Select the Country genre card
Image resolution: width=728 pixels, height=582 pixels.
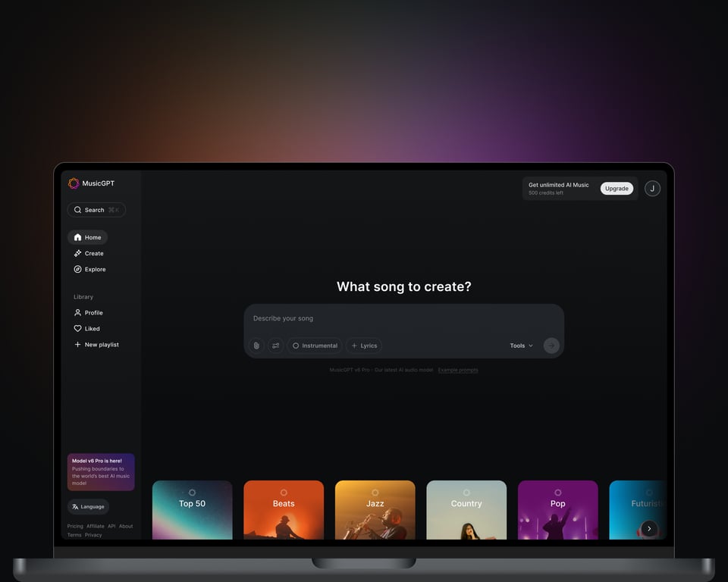click(466, 509)
